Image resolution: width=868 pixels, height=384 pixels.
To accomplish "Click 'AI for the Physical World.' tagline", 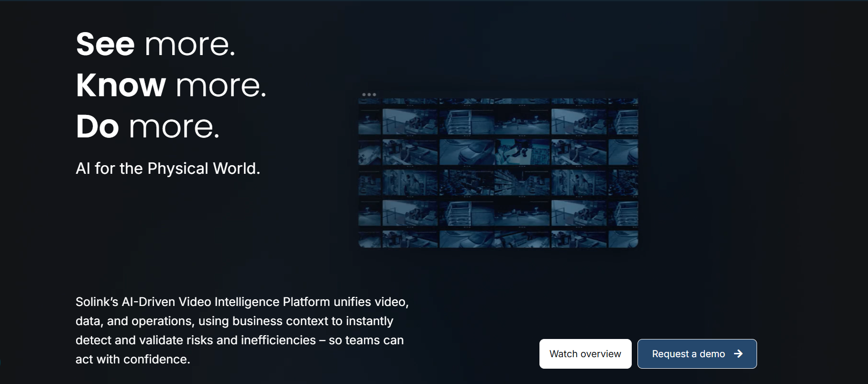I will coord(168,169).
